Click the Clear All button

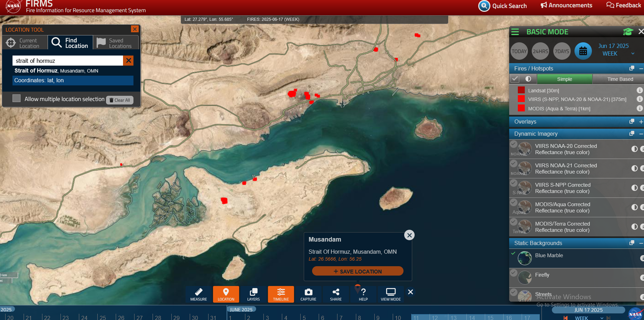[x=120, y=100]
